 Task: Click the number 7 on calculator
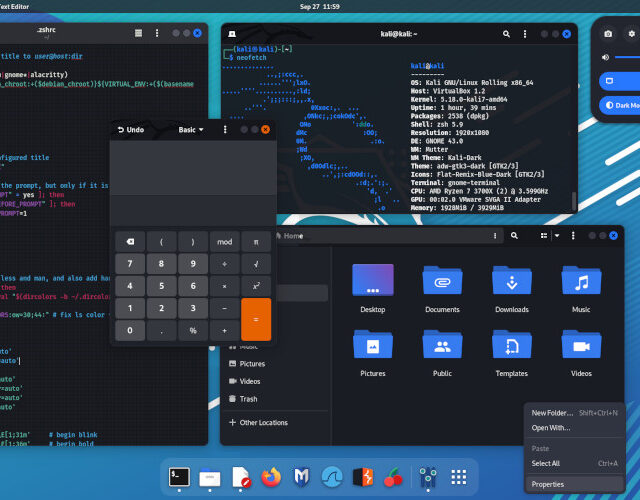click(x=130, y=264)
